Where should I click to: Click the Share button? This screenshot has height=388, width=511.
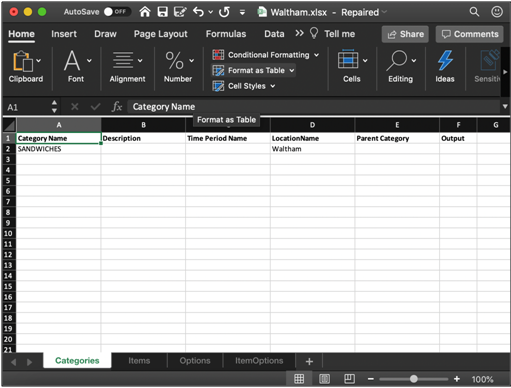coord(405,34)
